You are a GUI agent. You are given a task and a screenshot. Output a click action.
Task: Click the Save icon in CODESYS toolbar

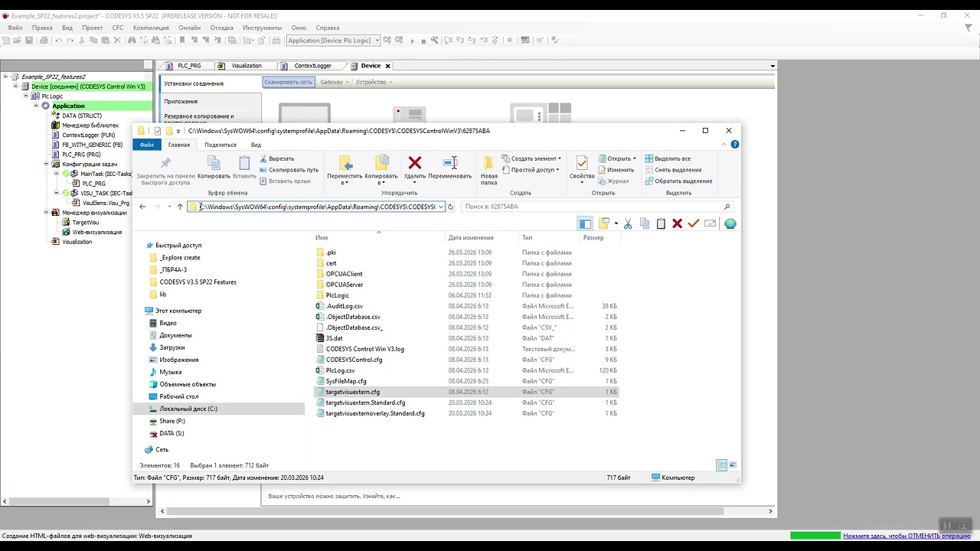pos(28,41)
